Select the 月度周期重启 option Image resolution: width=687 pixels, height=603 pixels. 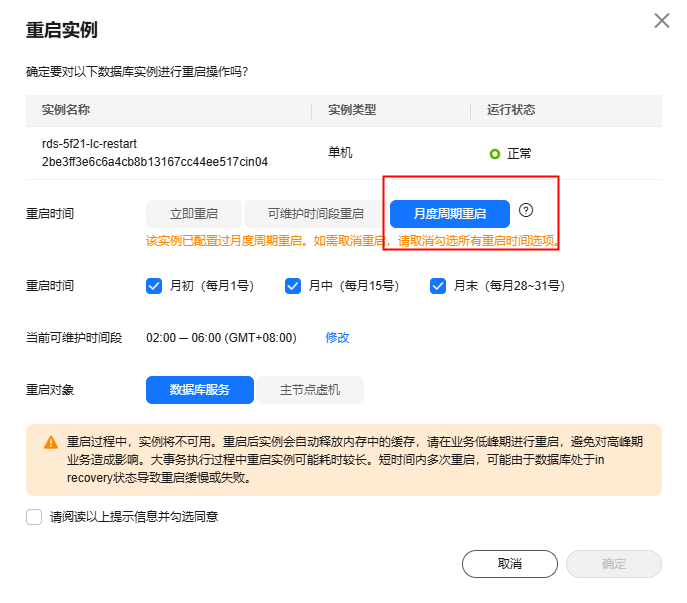(x=450, y=214)
